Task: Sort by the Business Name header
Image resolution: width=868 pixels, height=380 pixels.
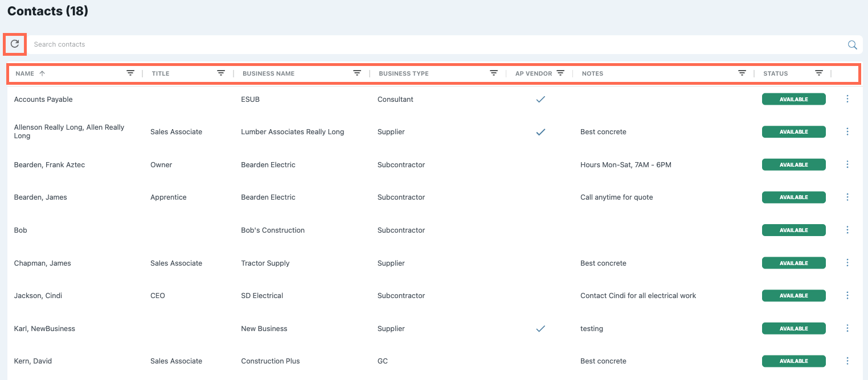Action: pos(268,73)
